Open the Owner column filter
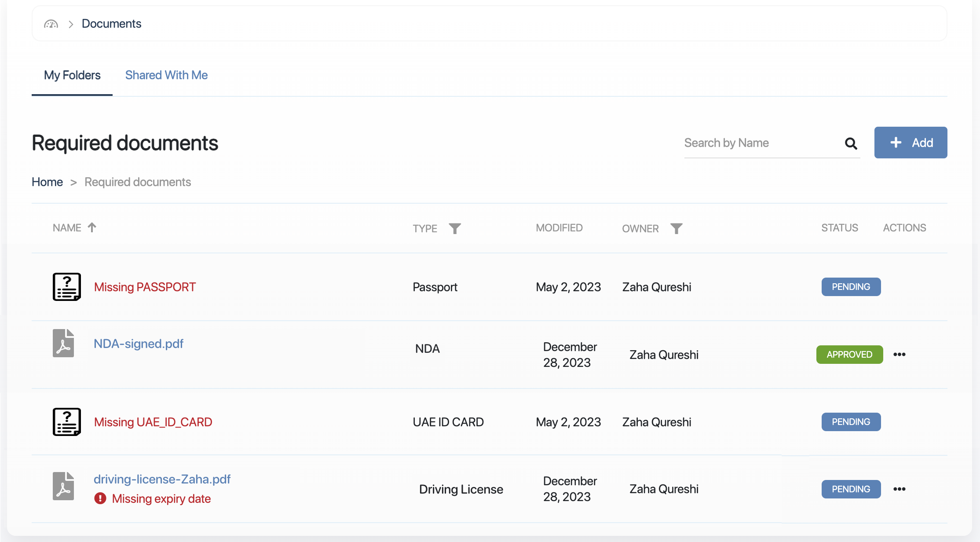 click(x=676, y=228)
